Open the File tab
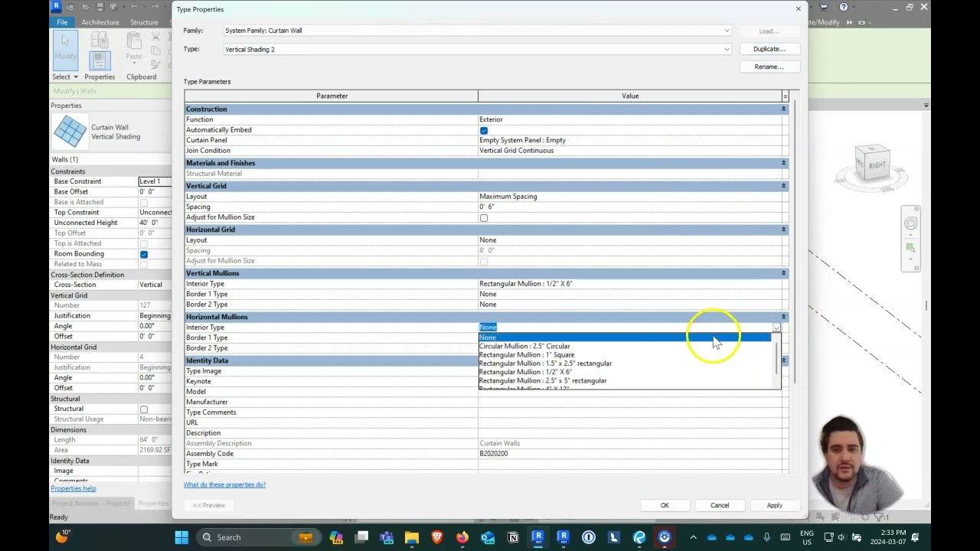The image size is (980, 551). [x=62, y=22]
